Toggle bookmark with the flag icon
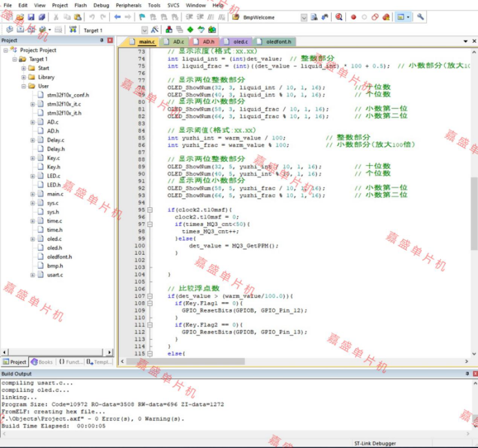This screenshot has width=478, height=448. 142,17
